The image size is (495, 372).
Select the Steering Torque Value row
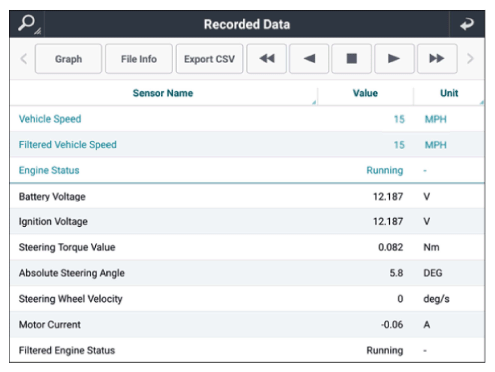tap(247, 247)
